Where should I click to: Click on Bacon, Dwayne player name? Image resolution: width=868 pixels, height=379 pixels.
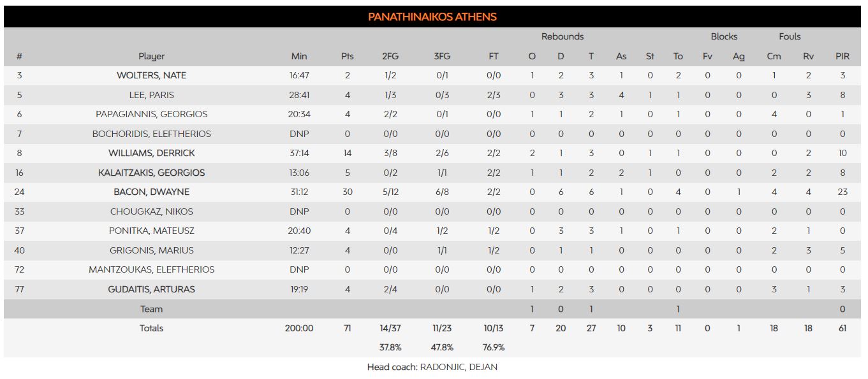(151, 192)
